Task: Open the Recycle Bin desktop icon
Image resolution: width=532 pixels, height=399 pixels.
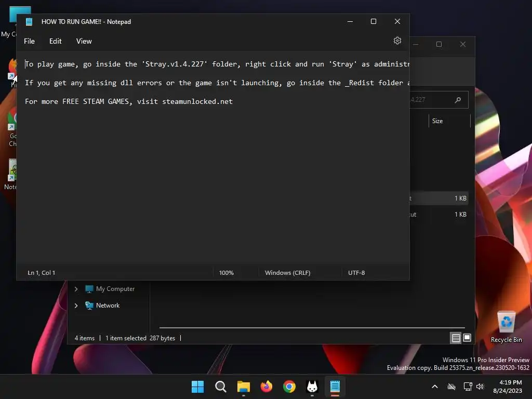Action: pyautogui.click(x=506, y=327)
